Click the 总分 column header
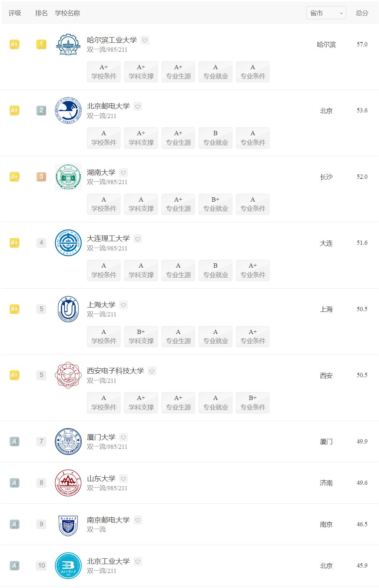The width and height of the screenshot is (379, 588). coord(362,13)
